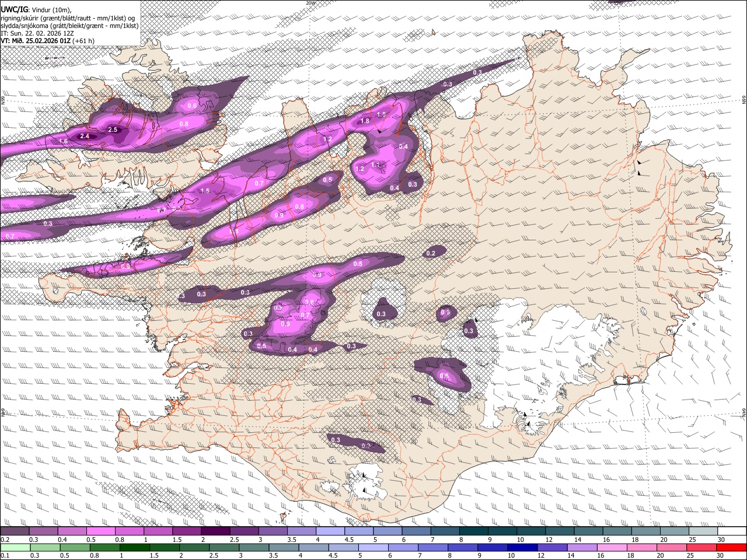
Task: Click the '4.5' label in the upper legend row
Action: click(x=349, y=540)
